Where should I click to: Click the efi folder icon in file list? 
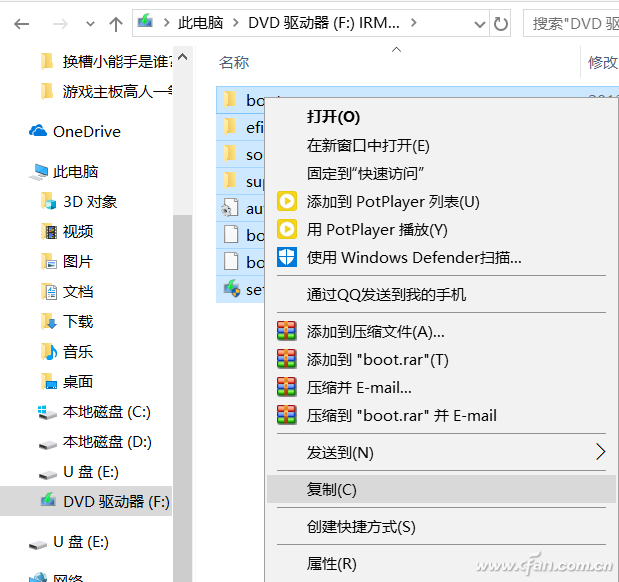[230, 127]
